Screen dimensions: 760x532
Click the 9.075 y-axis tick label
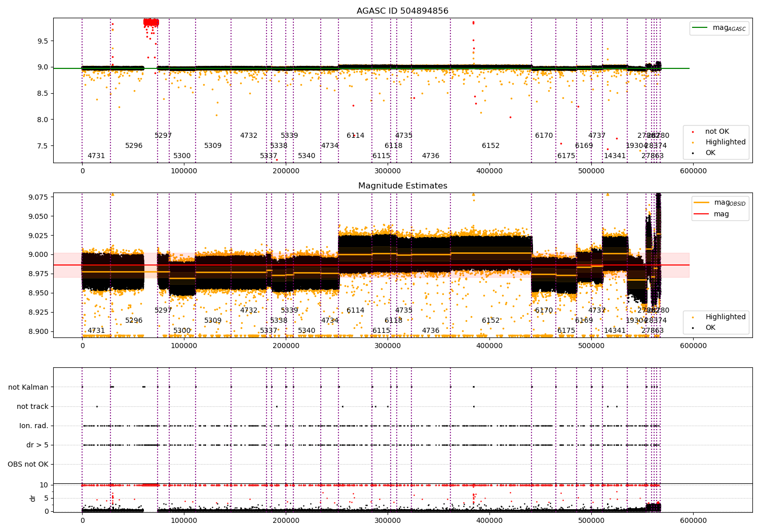coord(38,197)
